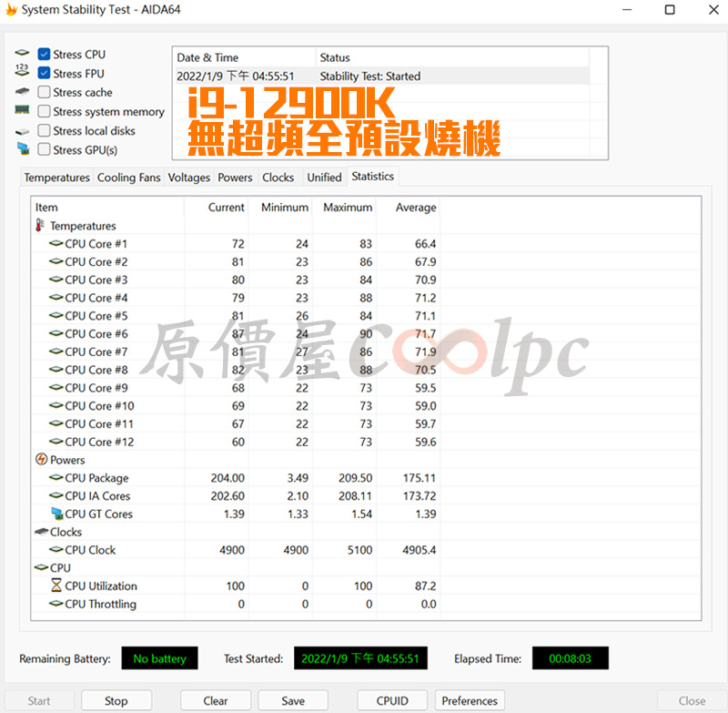Select the CPU Core #4 row label
Viewport: 728px width, 713px height.
[96, 298]
